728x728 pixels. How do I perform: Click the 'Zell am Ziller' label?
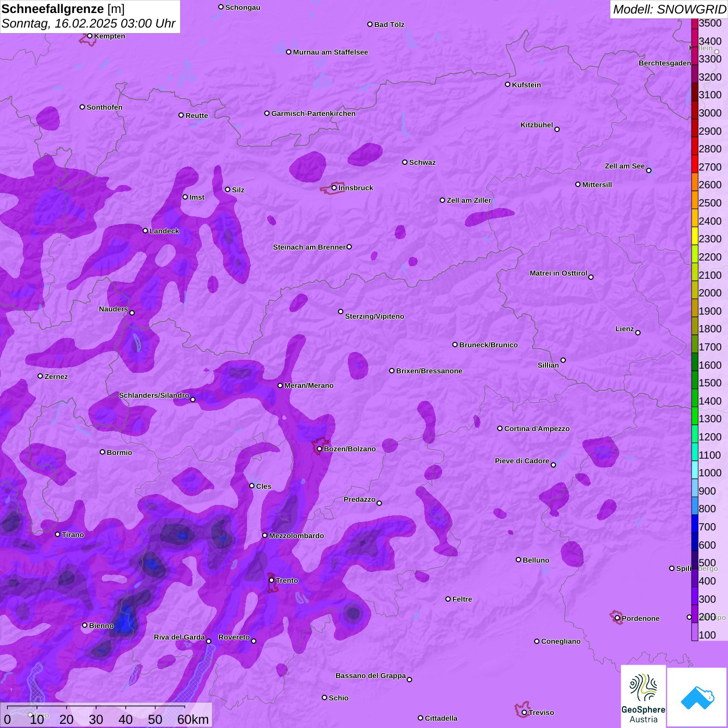(469, 200)
